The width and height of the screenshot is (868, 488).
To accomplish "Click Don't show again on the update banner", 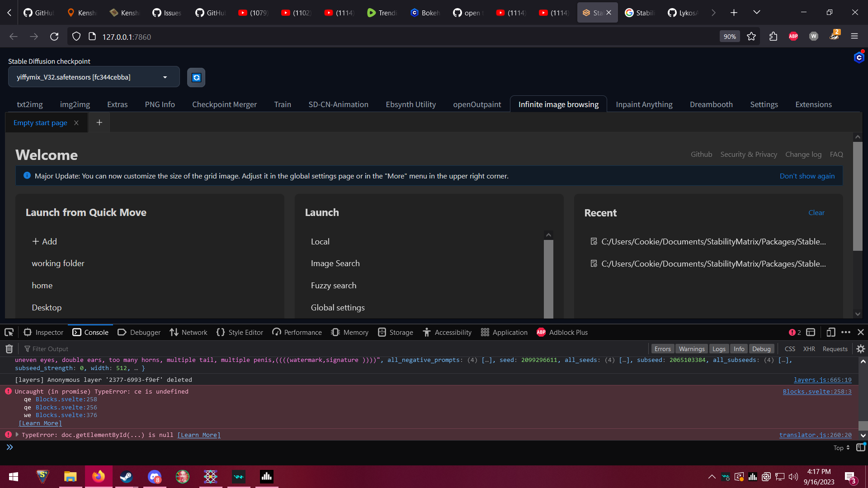I will click(x=807, y=176).
